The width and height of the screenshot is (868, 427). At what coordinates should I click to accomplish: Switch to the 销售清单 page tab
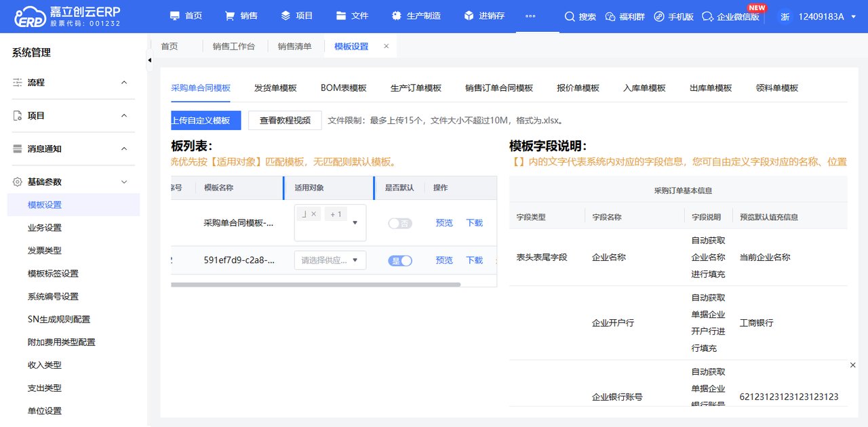pos(294,46)
